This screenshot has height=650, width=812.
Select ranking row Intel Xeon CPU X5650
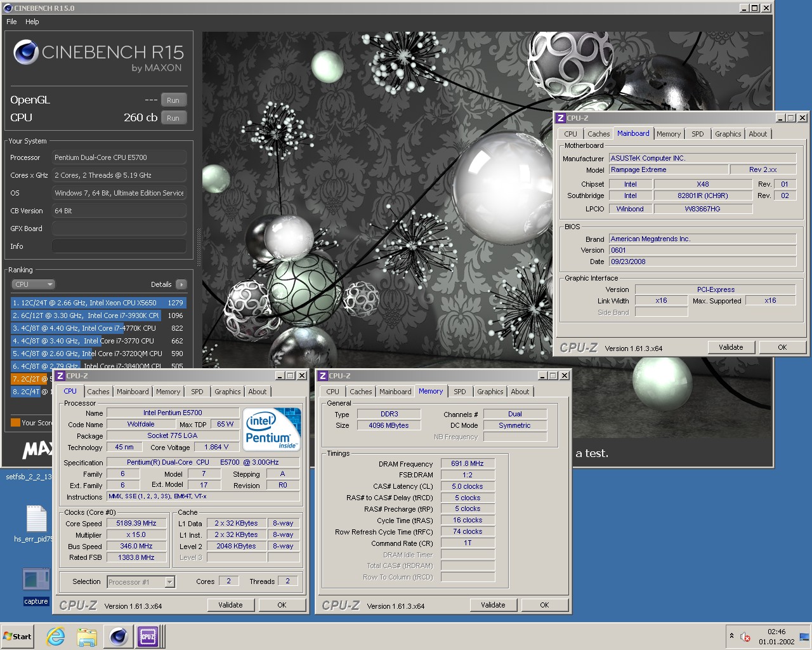click(98, 303)
